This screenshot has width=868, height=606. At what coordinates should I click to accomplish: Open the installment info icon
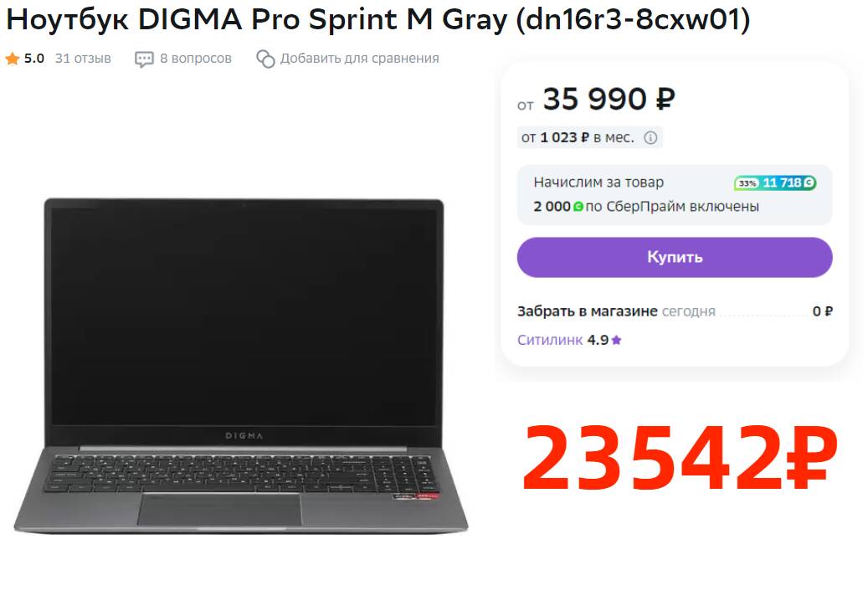[650, 137]
